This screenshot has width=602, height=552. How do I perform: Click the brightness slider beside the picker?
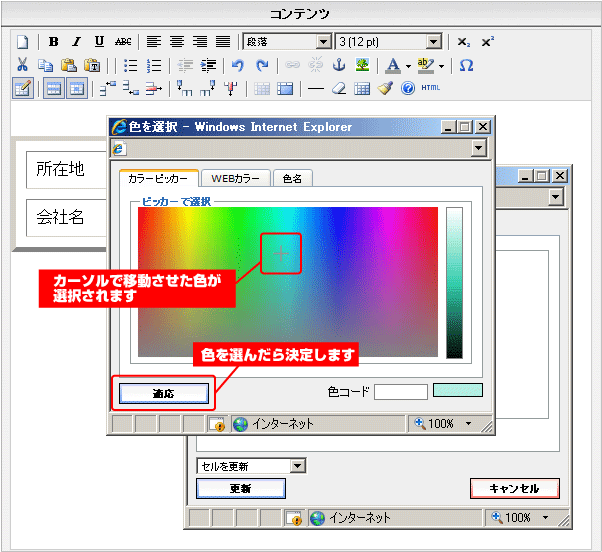pyautogui.click(x=454, y=283)
